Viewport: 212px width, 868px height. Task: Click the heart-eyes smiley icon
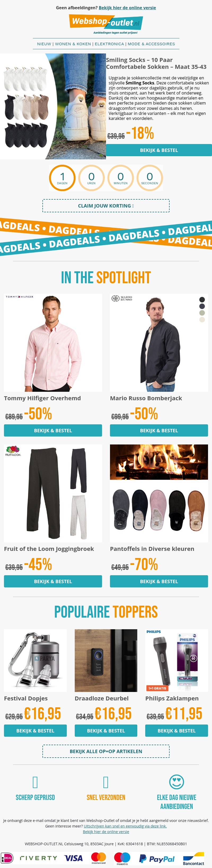(x=176, y=782)
